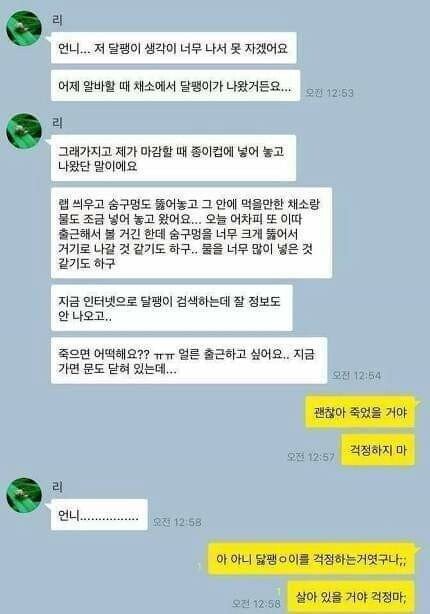The image size is (430, 614).
Task: Select the message 언니... 저 달팽이 생각이 너무 나서
Action: pos(173,48)
